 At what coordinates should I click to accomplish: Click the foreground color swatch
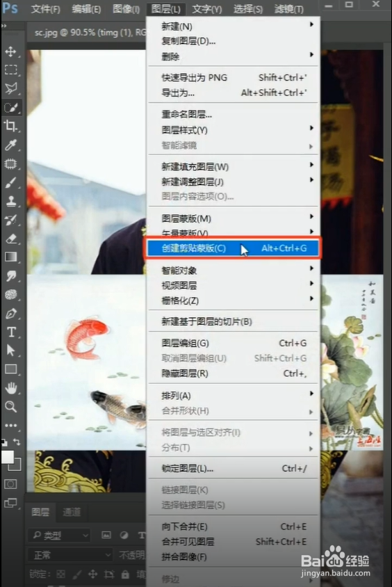pyautogui.click(x=7, y=457)
